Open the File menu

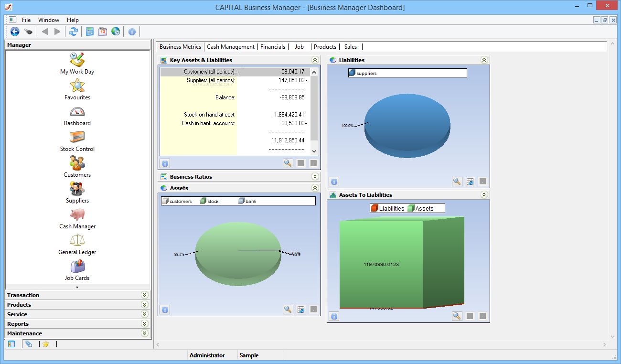(x=26, y=20)
